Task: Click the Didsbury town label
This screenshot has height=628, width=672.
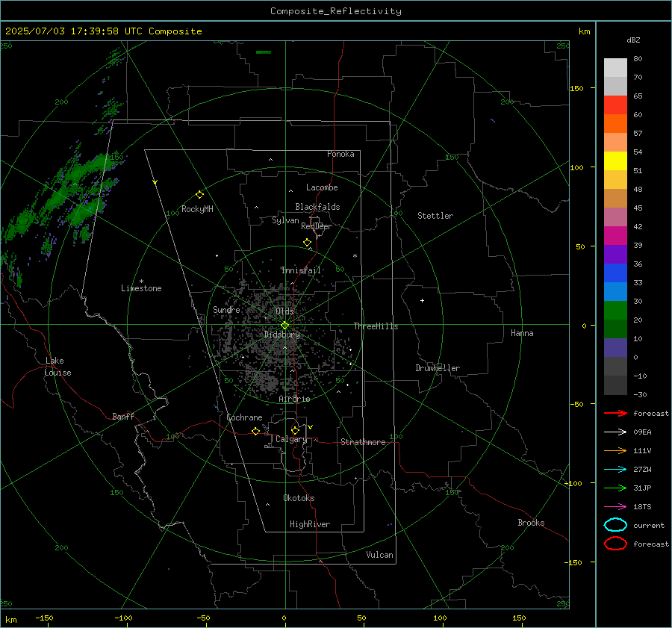Action: coord(281,335)
